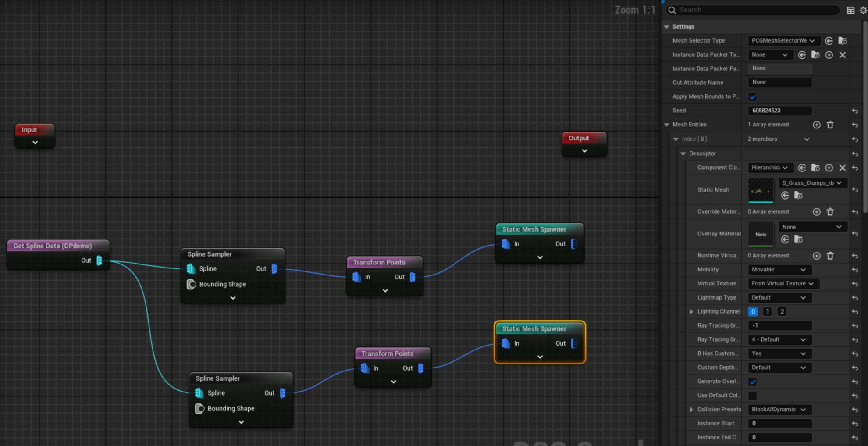The width and height of the screenshot is (868, 446).
Task: Open the Mobility dropdown
Action: (779, 270)
